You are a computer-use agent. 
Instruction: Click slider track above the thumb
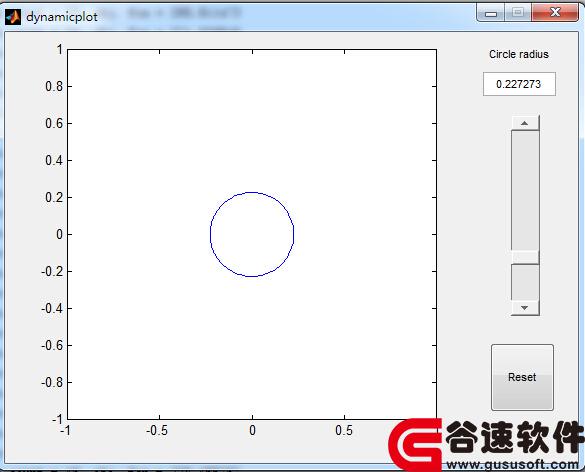525,190
